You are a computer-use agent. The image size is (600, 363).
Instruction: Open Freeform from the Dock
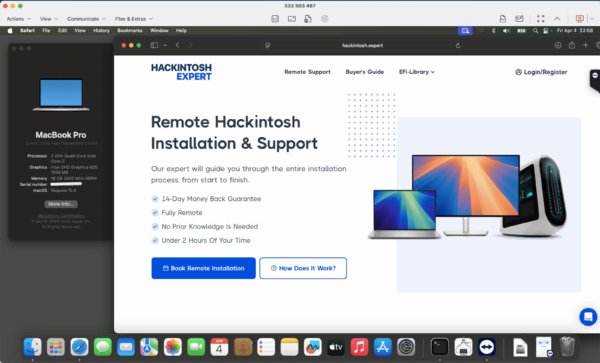(313, 347)
